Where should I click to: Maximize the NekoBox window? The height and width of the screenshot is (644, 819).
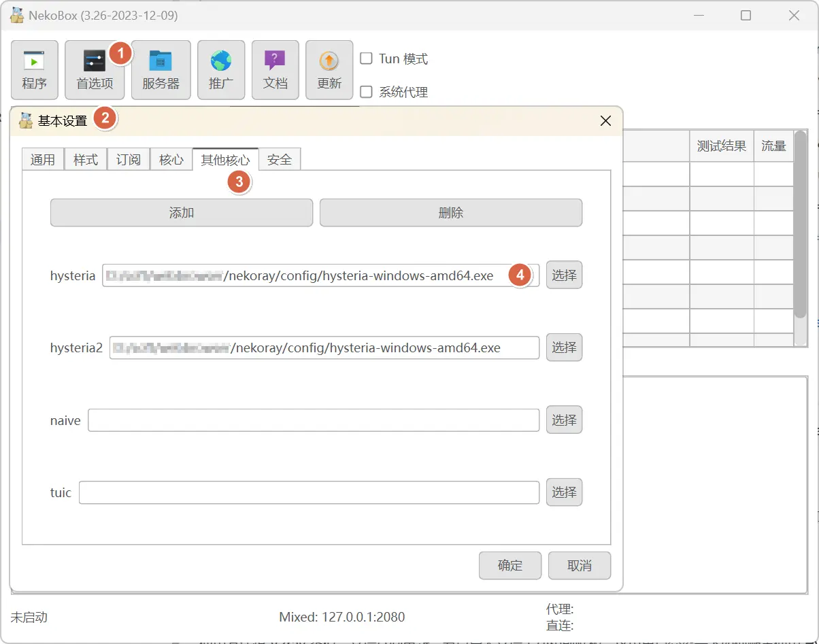[x=746, y=15]
